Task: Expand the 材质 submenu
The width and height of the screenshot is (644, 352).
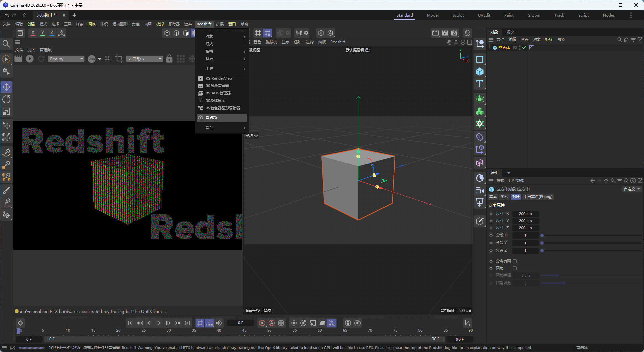Action: coord(222,59)
